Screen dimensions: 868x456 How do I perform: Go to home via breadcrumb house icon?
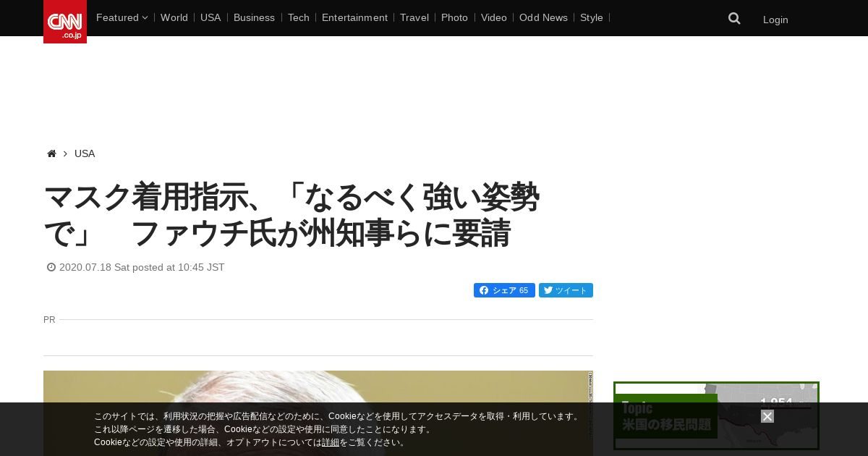click(x=51, y=153)
